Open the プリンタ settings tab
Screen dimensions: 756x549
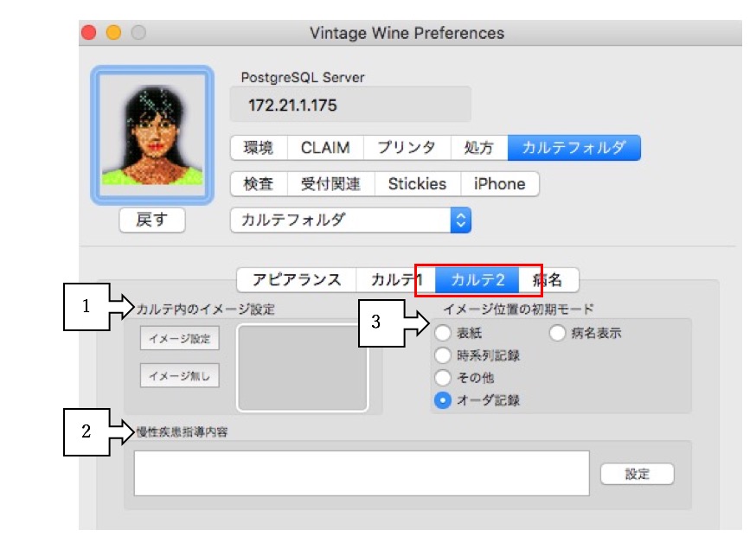(x=407, y=148)
